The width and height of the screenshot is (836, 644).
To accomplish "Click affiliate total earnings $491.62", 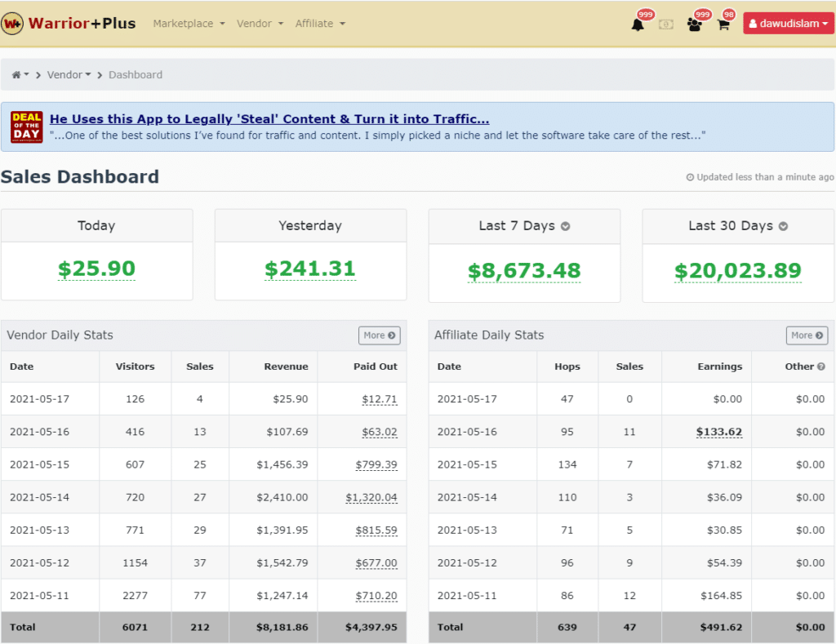I will coord(721,628).
